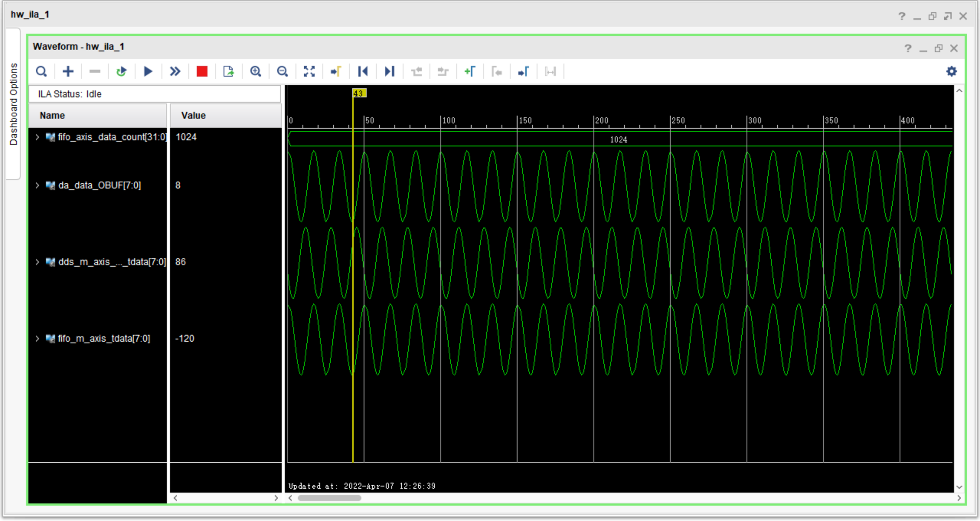Open help for hw_ila_1 dashboard
Screen dimensions: 980x521
coord(902,16)
